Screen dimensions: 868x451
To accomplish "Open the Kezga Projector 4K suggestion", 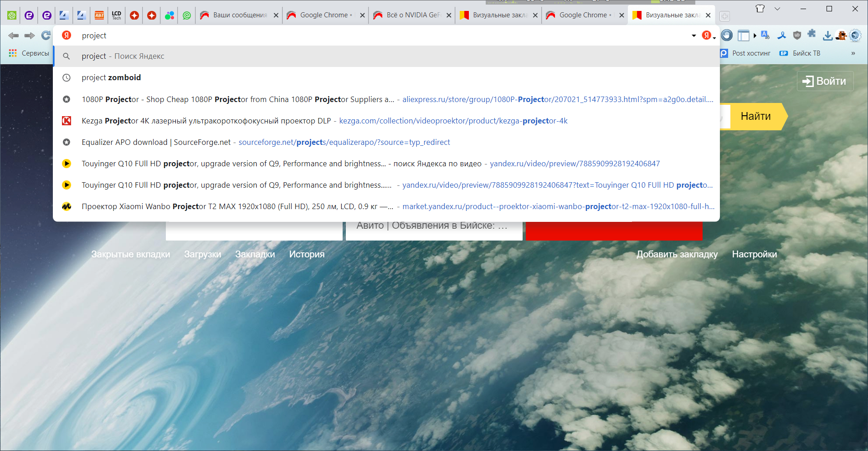I will pyautogui.click(x=386, y=120).
